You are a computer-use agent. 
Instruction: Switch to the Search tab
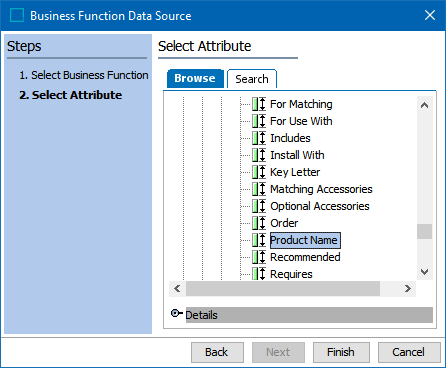click(x=252, y=79)
